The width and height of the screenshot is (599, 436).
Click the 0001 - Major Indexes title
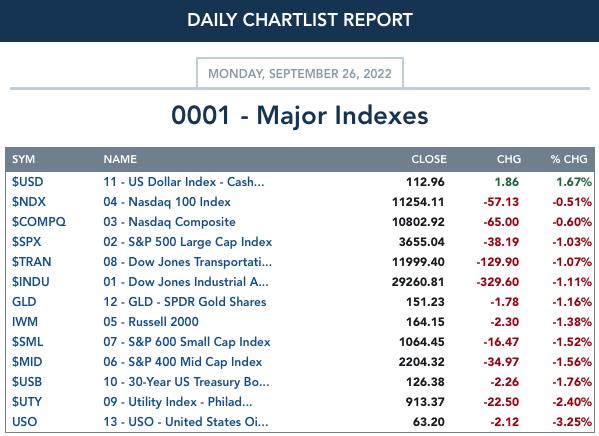(300, 115)
